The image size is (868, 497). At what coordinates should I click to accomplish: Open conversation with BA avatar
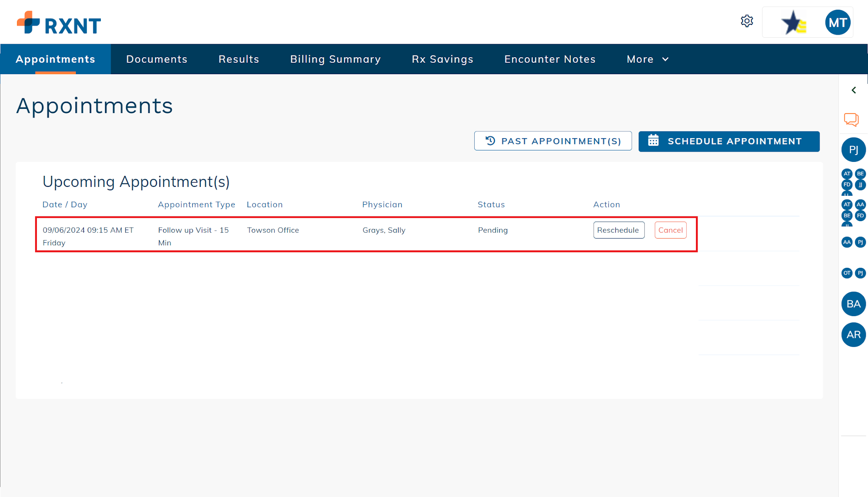pyautogui.click(x=854, y=304)
